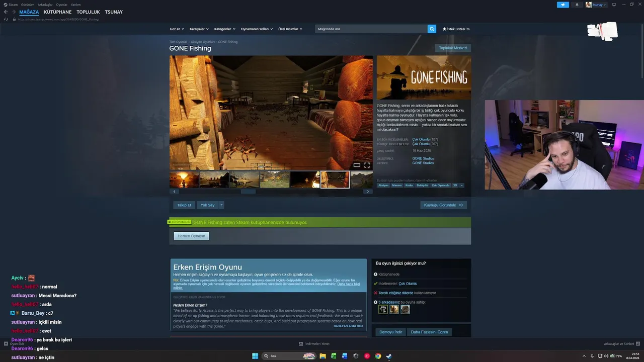Click the thumbnail strip right arrow

(368, 192)
